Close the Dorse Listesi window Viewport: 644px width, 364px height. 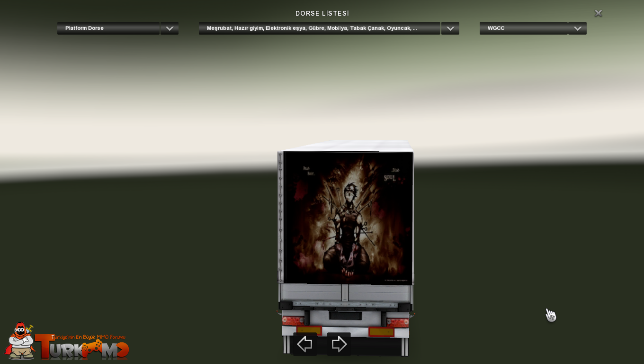(599, 13)
